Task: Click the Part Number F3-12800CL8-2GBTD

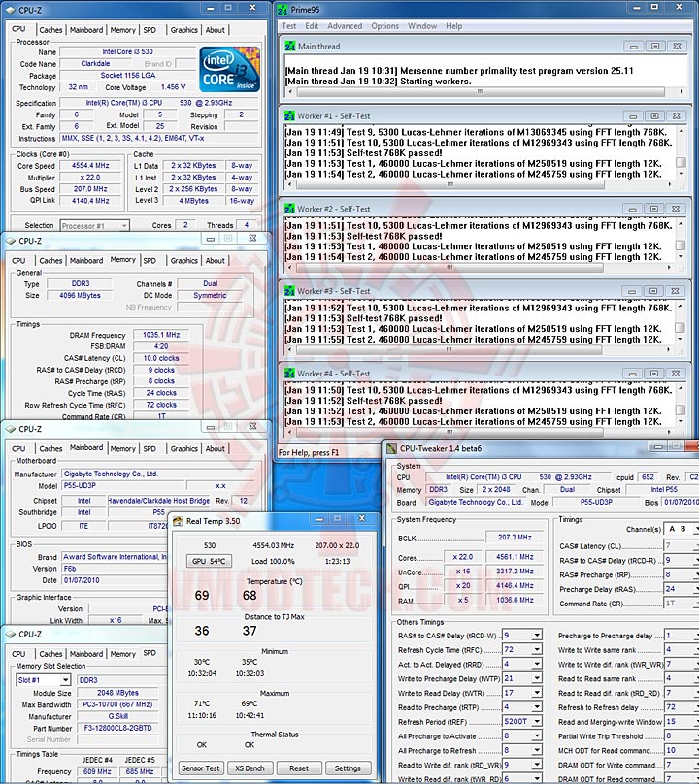Action: pos(117,728)
